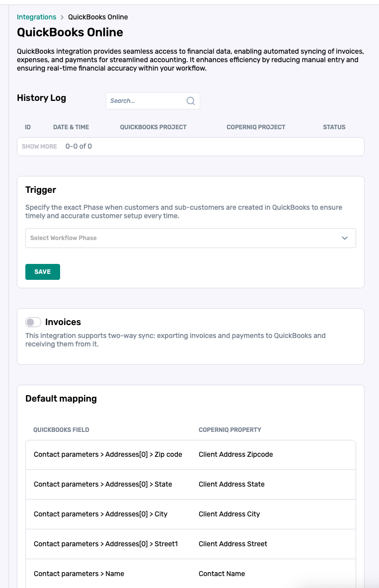
Task: Save the Trigger settings
Action: [43, 272]
